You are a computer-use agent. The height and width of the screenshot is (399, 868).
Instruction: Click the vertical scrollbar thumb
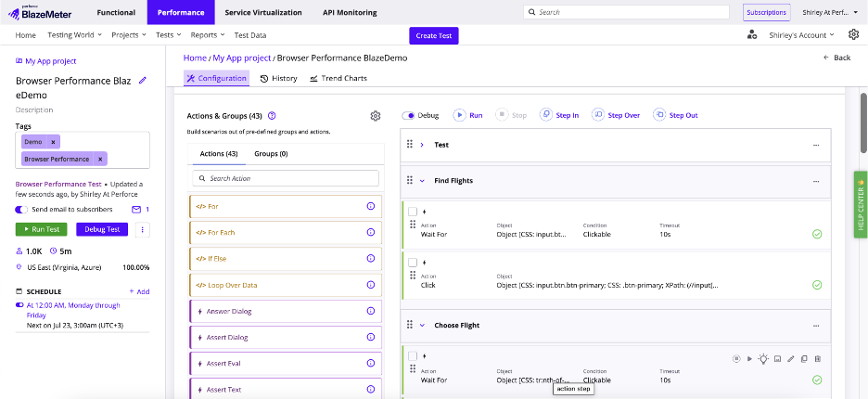click(863, 122)
